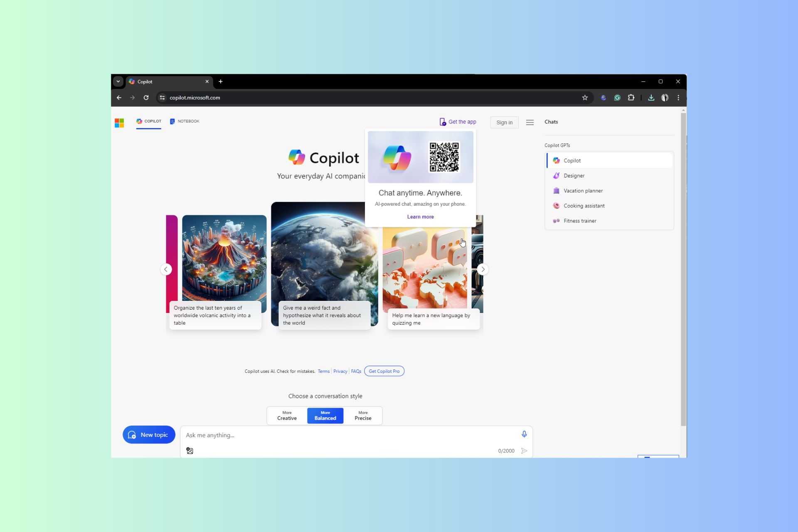Choose More Precise conversation style
This screenshot has width=798, height=532.
pyautogui.click(x=363, y=416)
